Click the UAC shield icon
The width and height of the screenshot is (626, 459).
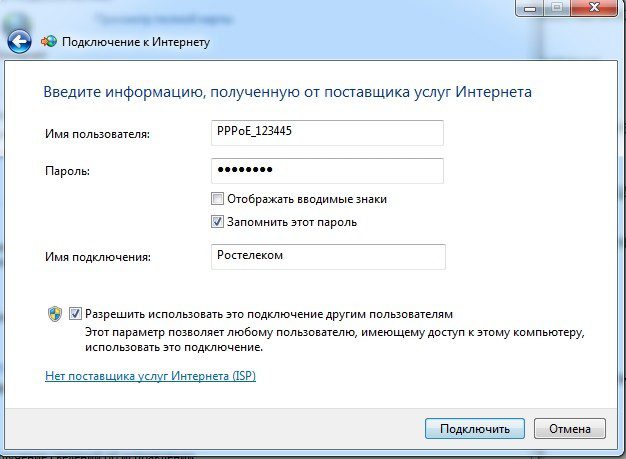(55, 314)
